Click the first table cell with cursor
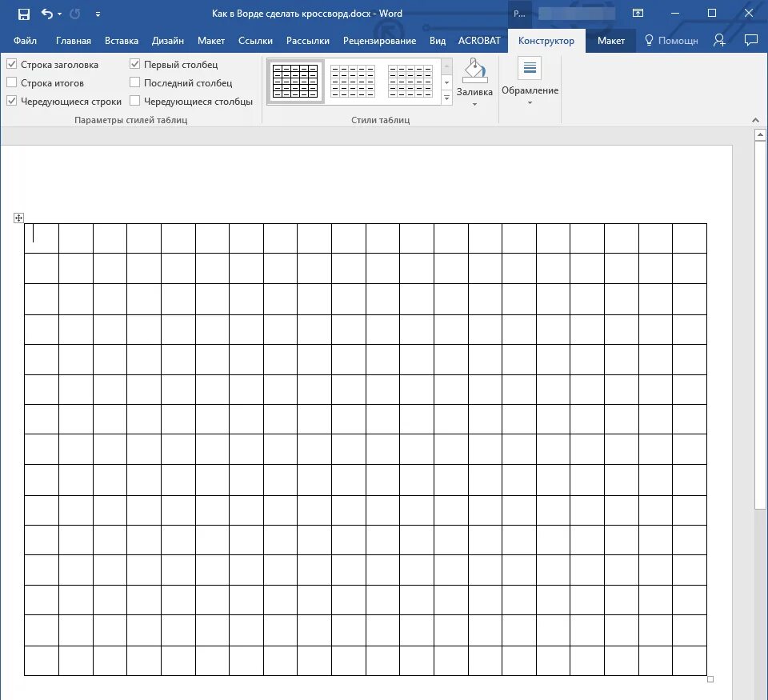The image size is (768, 700). (42, 238)
